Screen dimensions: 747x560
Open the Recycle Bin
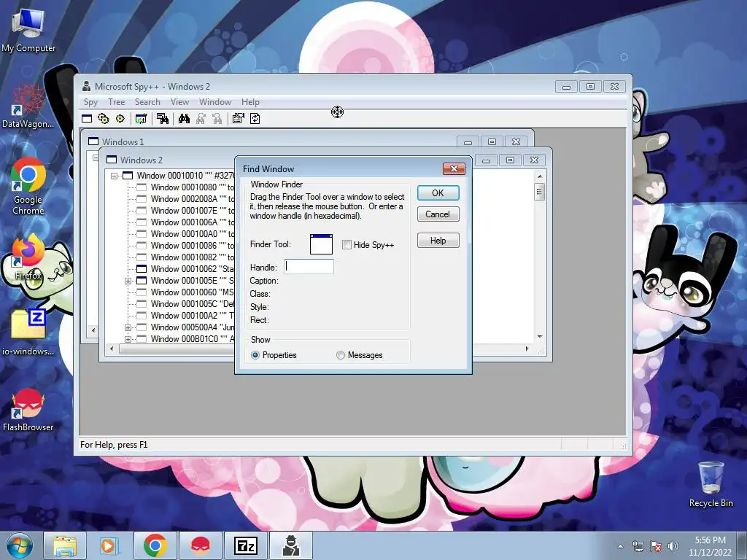tap(711, 484)
